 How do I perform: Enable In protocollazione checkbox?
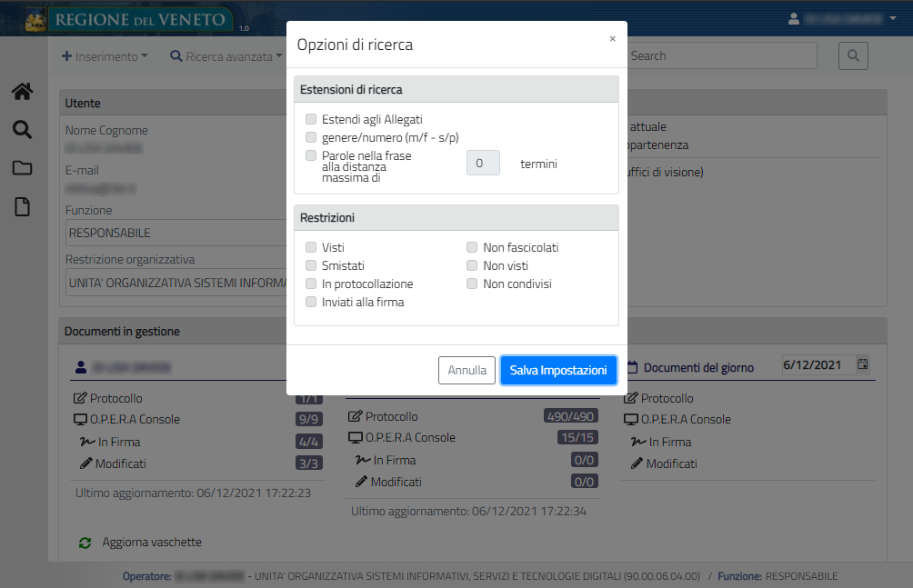click(311, 284)
